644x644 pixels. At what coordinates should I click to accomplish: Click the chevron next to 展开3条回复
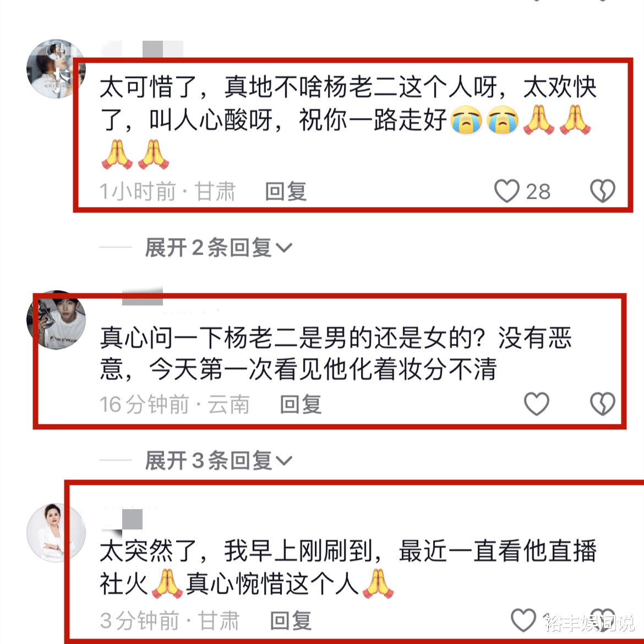click(x=284, y=460)
